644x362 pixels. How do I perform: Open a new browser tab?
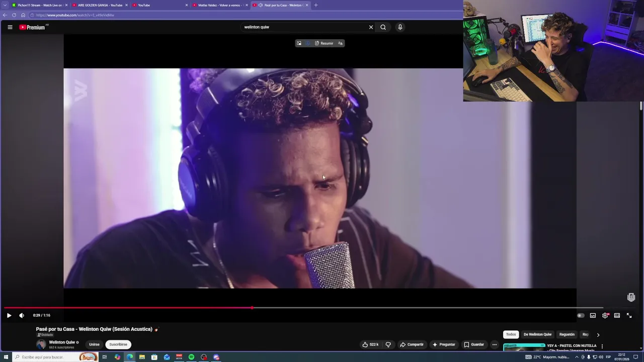[316, 5]
